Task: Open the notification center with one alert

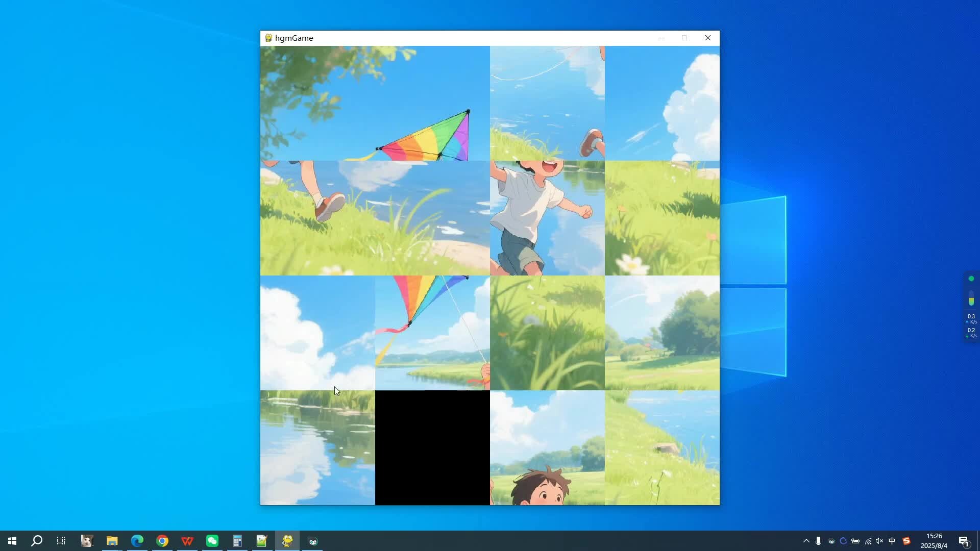Action: click(964, 541)
